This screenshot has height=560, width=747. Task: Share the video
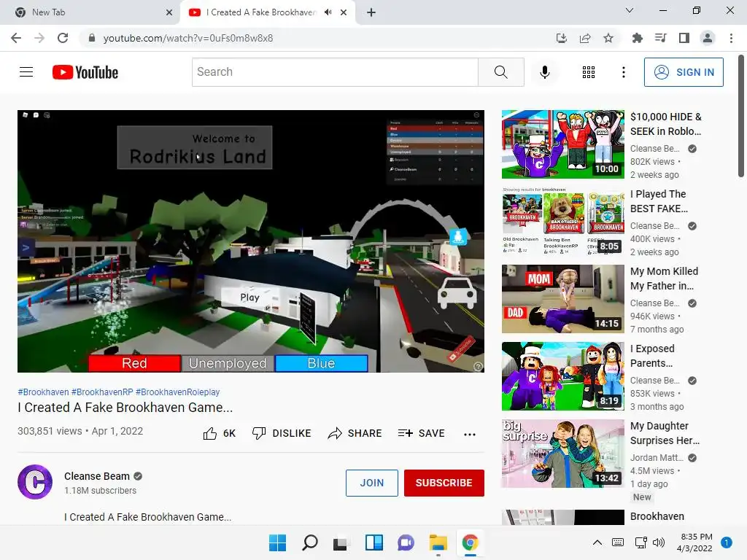pos(355,433)
